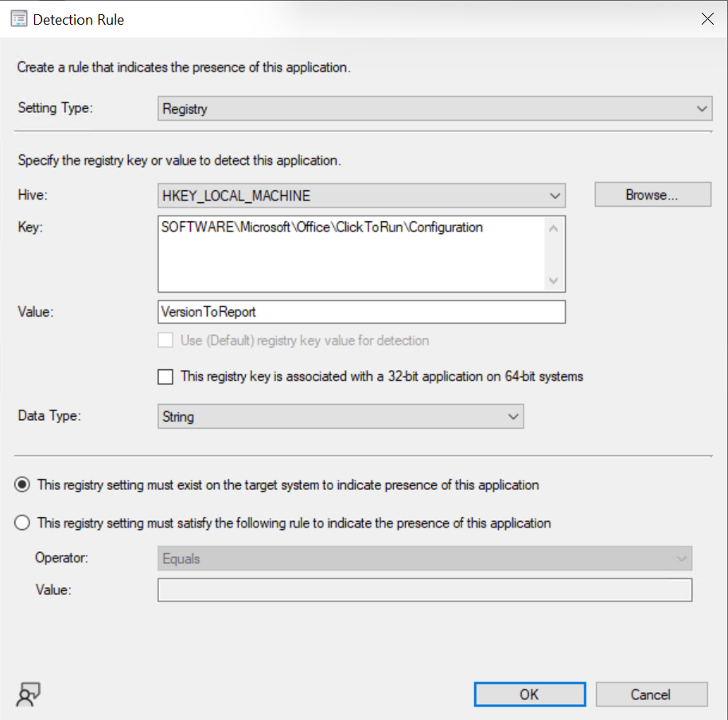The width and height of the screenshot is (728, 720).
Task: Click the Detection Rule window icon
Action: [x=19, y=19]
